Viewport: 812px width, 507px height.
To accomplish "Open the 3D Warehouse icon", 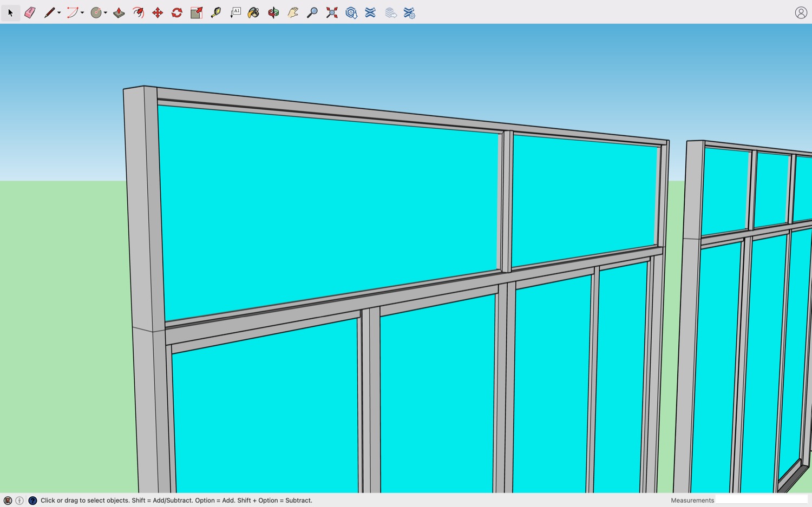I will 351,12.
